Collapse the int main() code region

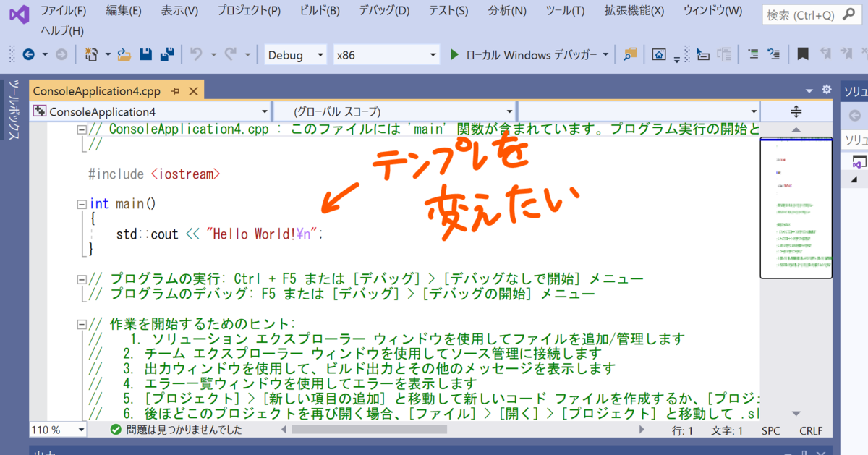[82, 203]
